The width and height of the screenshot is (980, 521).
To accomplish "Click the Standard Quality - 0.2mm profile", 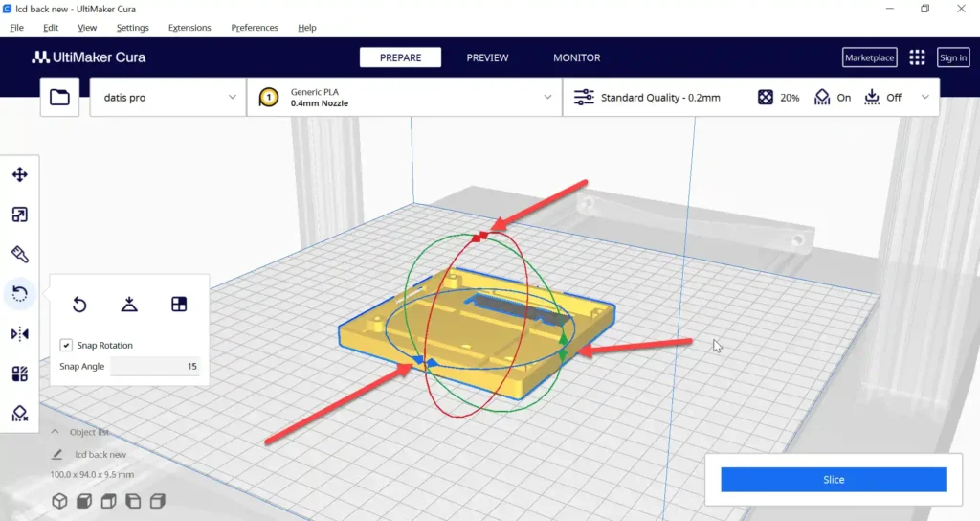I will tap(660, 98).
